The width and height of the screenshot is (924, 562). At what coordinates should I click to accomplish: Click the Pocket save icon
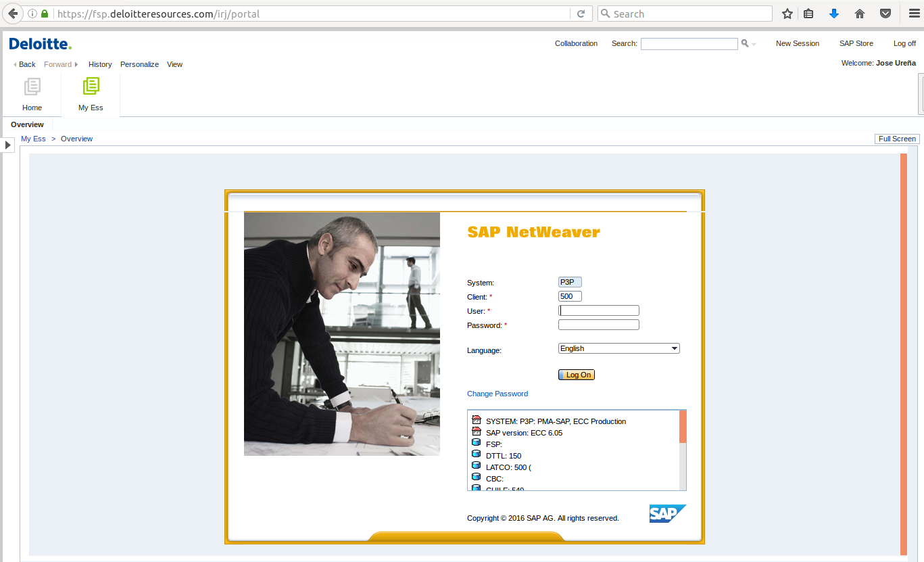tap(885, 14)
